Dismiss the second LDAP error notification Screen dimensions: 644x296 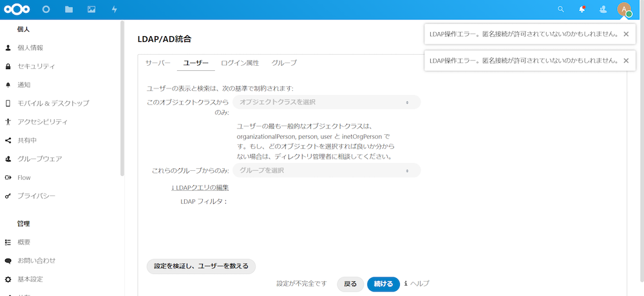626,61
